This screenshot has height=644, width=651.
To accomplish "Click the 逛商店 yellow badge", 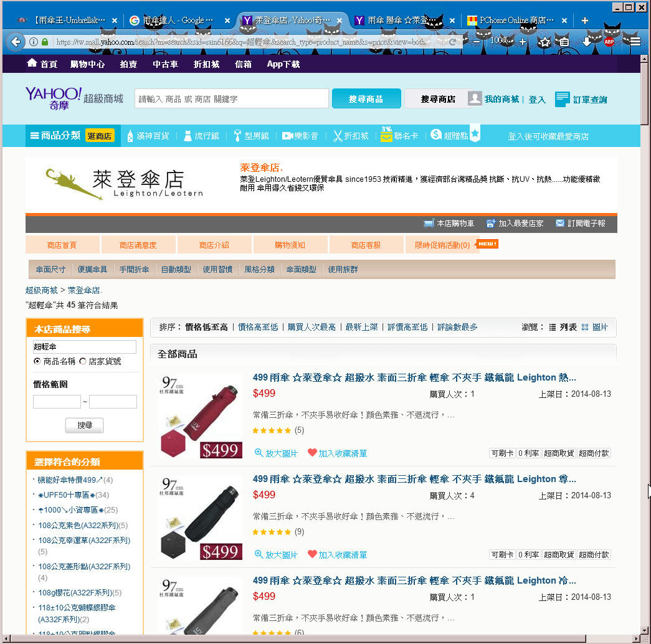I will pos(100,136).
